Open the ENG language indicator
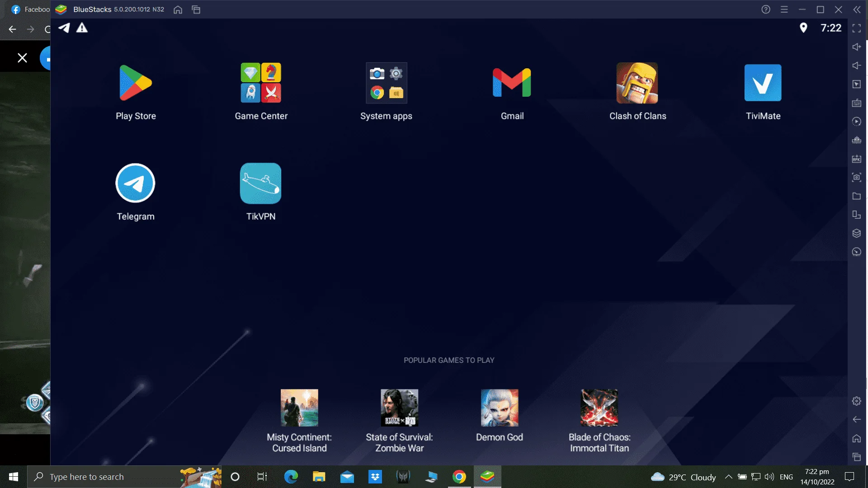The width and height of the screenshot is (868, 488). coord(786,477)
